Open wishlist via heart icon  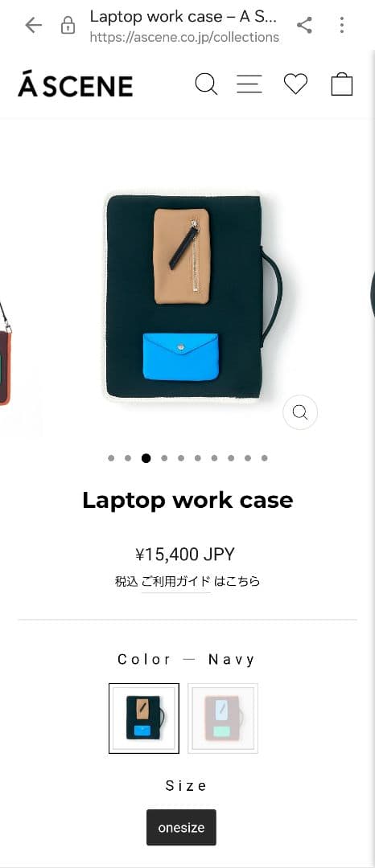coord(295,84)
